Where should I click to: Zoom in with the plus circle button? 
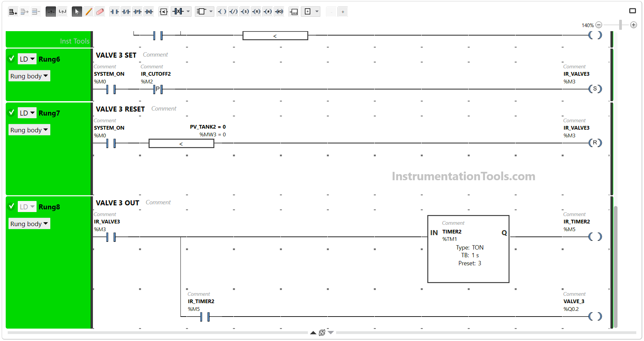(x=634, y=25)
